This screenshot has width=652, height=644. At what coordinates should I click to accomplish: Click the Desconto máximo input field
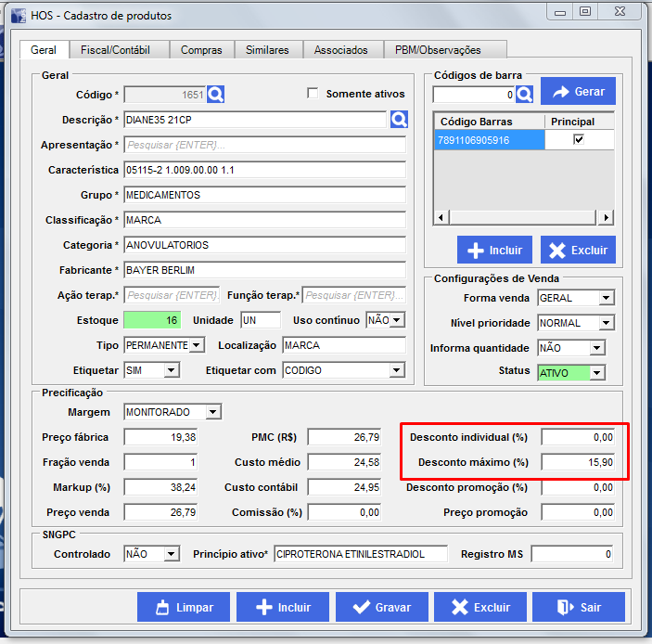coord(579,462)
